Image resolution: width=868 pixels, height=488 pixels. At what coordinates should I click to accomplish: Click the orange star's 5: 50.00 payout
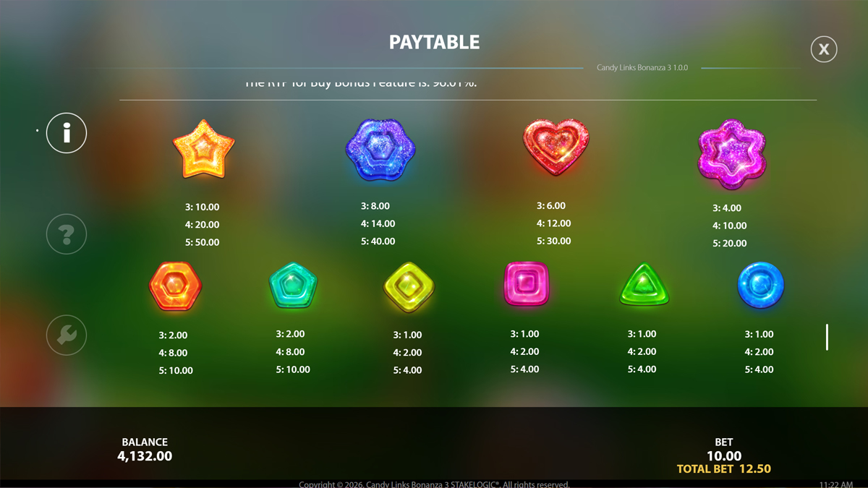point(202,242)
